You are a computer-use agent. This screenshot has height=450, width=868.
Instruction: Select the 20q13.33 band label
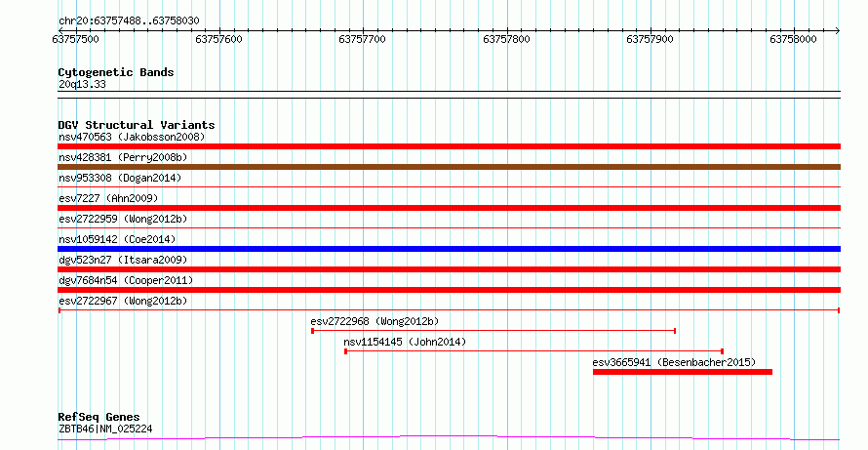82,85
